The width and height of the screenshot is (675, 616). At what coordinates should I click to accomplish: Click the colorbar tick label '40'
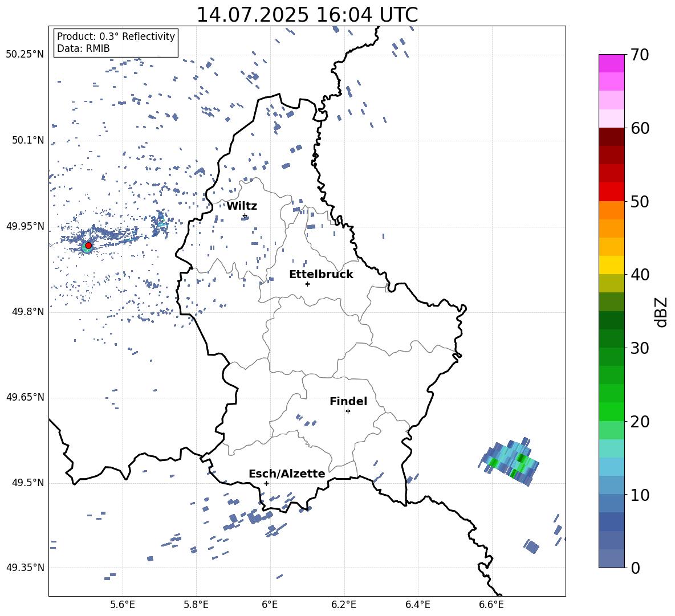[x=640, y=275]
